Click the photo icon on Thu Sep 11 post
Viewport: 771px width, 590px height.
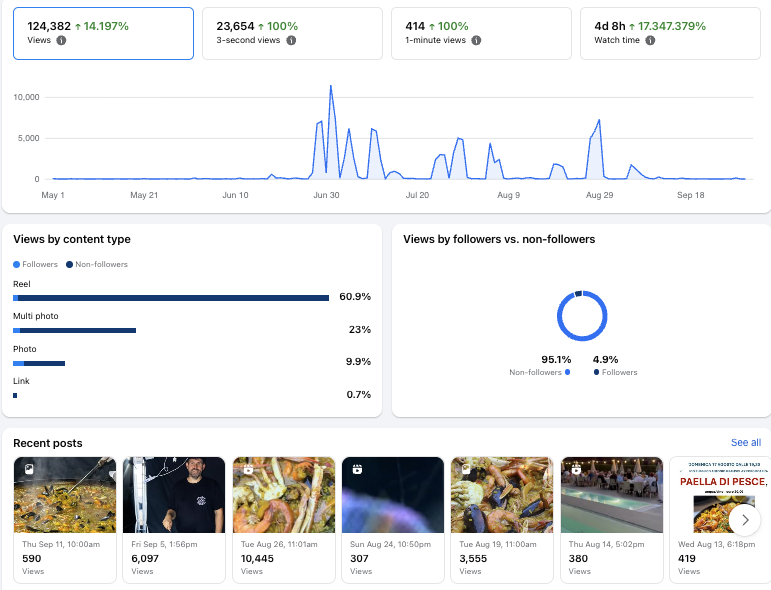[30, 469]
